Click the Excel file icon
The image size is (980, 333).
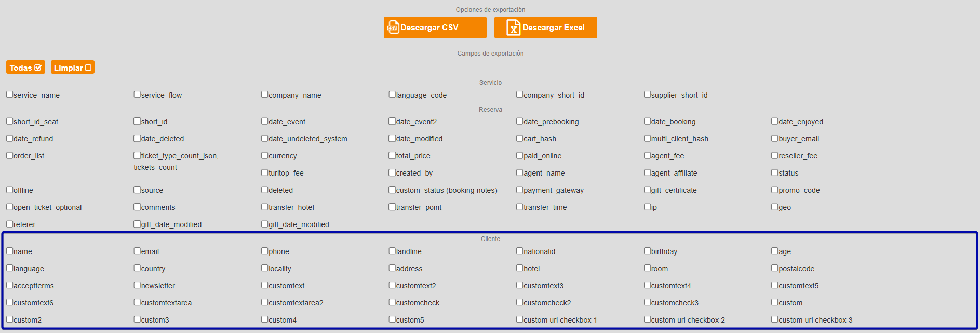click(513, 28)
